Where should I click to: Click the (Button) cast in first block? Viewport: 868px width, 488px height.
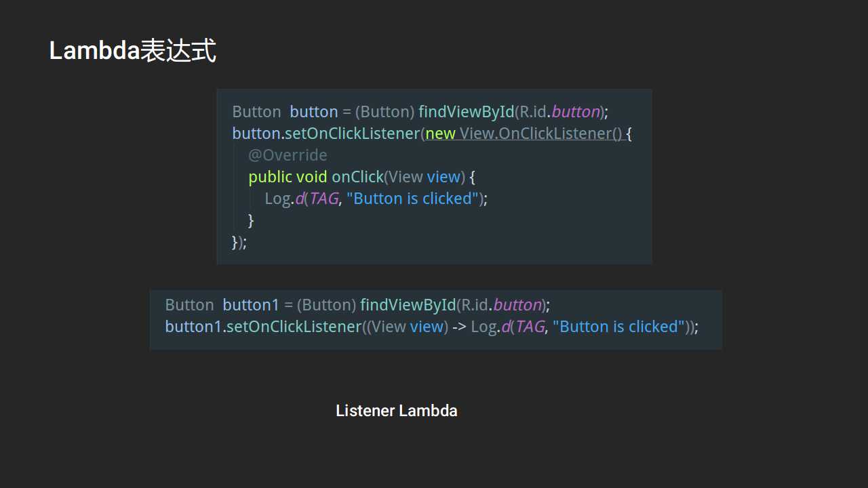[x=384, y=112]
